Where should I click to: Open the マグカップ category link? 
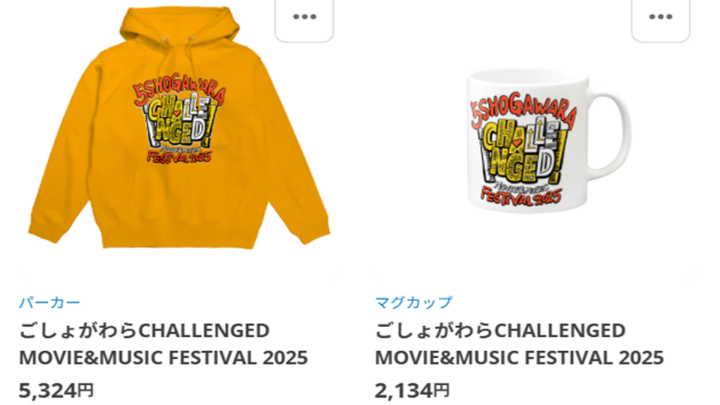[x=414, y=303]
